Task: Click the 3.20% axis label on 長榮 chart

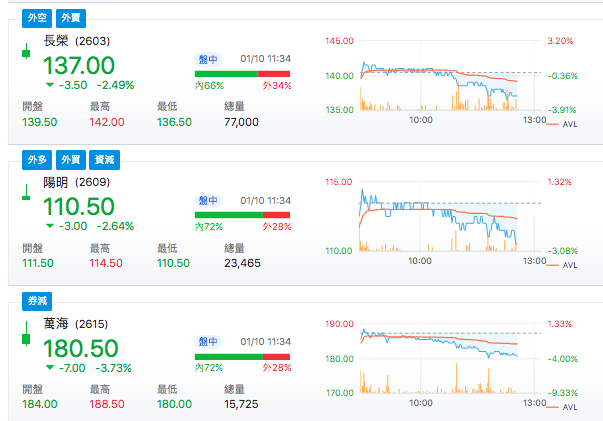Action: tap(560, 41)
